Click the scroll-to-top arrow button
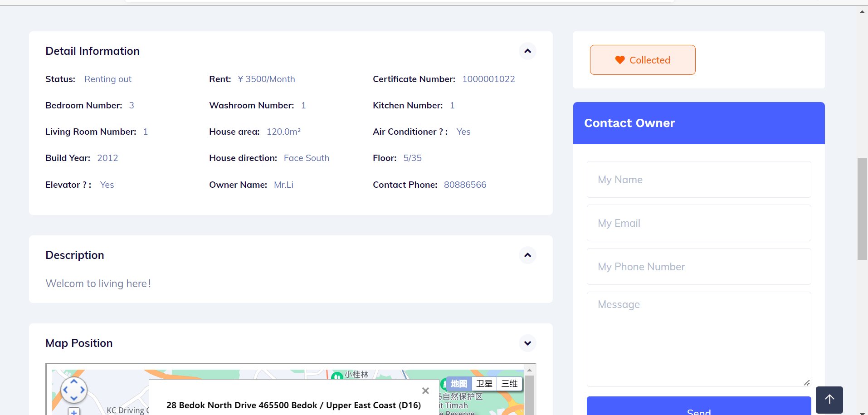The image size is (868, 415). click(829, 400)
